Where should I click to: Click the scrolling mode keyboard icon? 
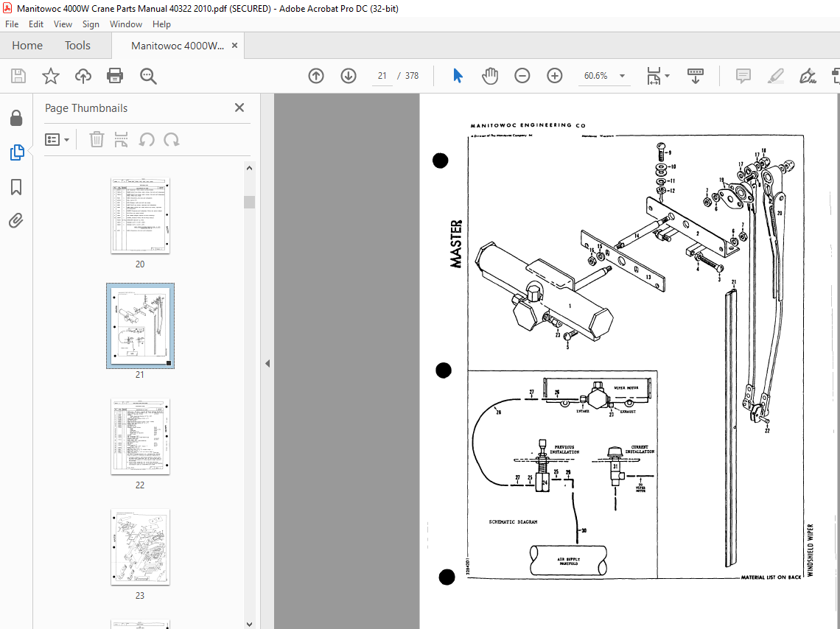click(x=696, y=76)
